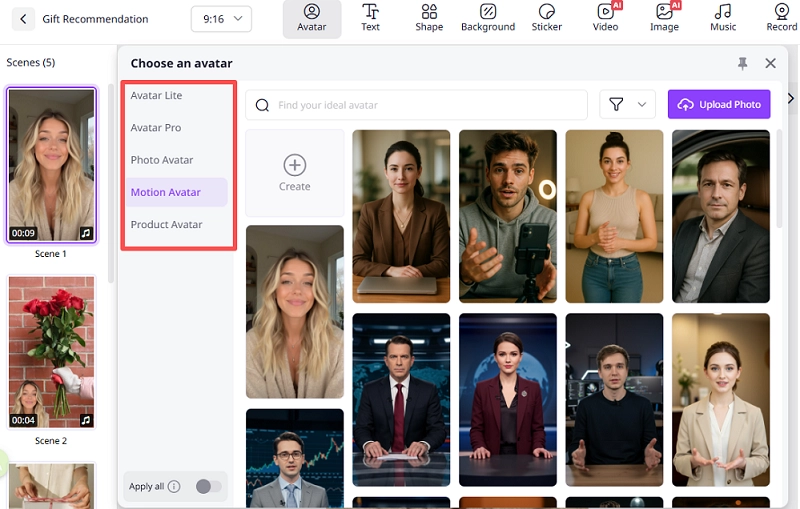Image resolution: width=800 pixels, height=509 pixels.
Task: Open the Background tool in the toolbar
Action: [488, 18]
